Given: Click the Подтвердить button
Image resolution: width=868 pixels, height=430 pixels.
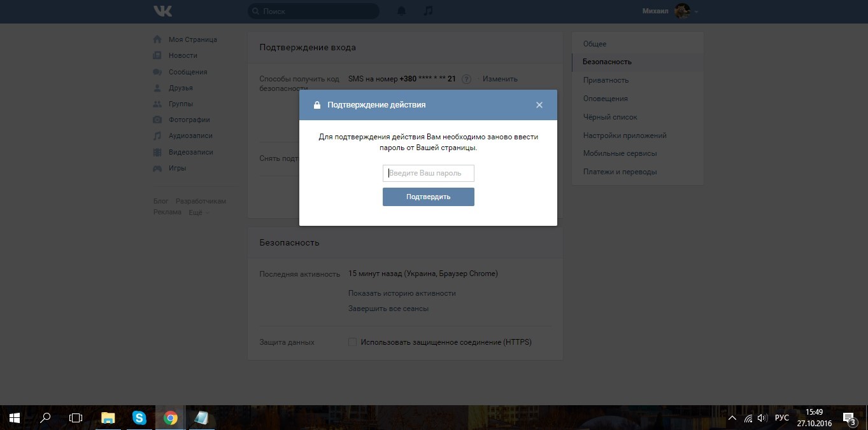Looking at the screenshot, I should coord(429,197).
